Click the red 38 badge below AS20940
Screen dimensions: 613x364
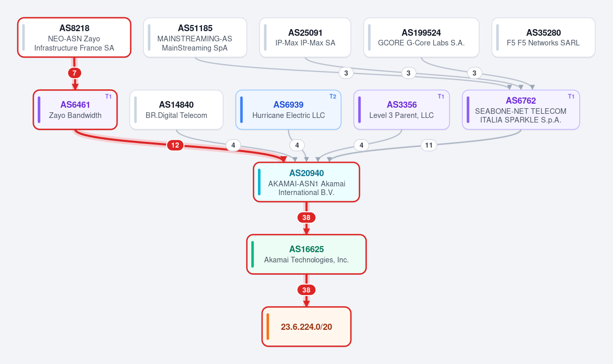[x=306, y=217]
